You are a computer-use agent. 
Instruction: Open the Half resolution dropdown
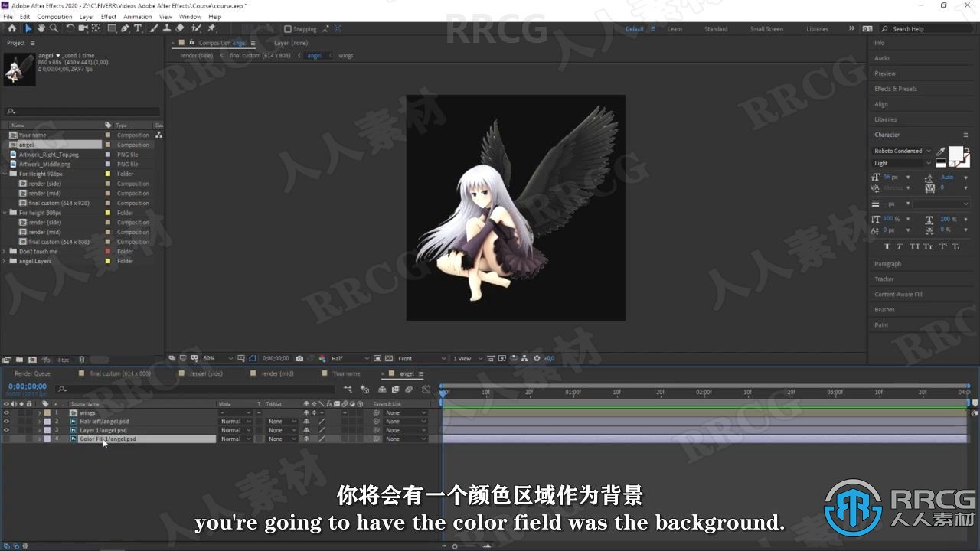[x=349, y=358]
